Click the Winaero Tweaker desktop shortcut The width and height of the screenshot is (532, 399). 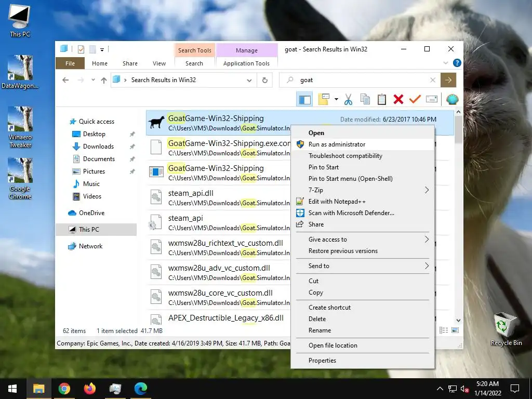20,127
